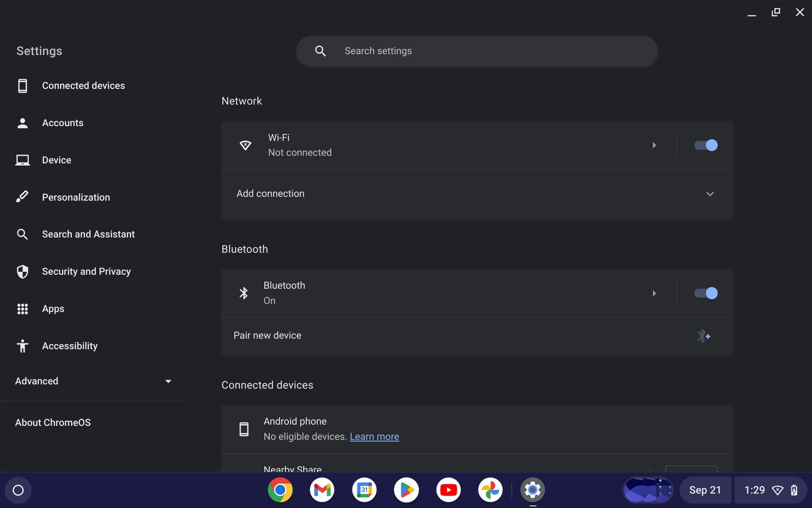
Task: Turn off the Wi-Fi toggle
Action: point(705,145)
